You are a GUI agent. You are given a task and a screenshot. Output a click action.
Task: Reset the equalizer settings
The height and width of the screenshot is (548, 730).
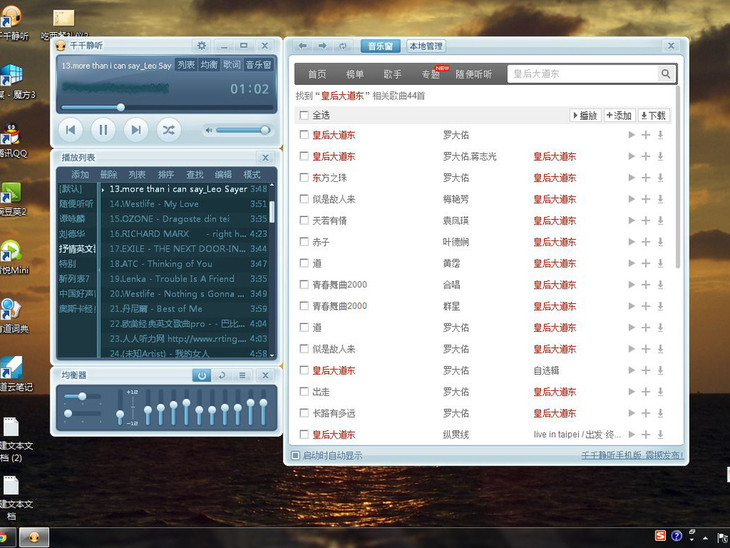[222, 375]
